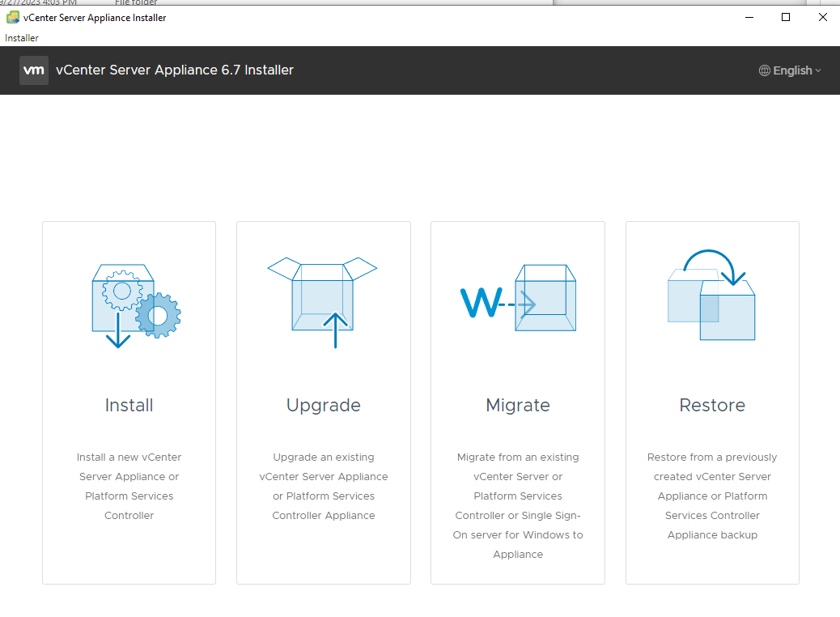Click 'vCenter Server Appliance 6.7 Installer' header title
This screenshot has width=840, height=617.
click(x=175, y=70)
